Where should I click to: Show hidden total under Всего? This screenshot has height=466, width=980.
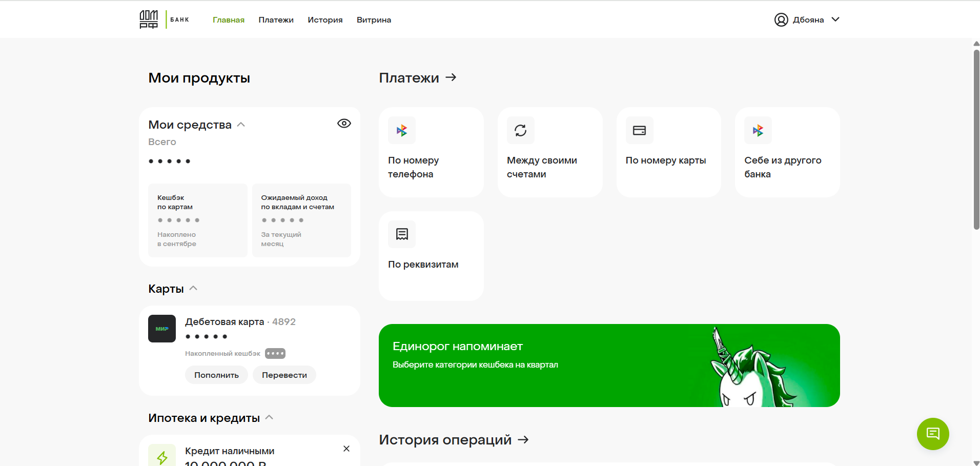(170, 160)
